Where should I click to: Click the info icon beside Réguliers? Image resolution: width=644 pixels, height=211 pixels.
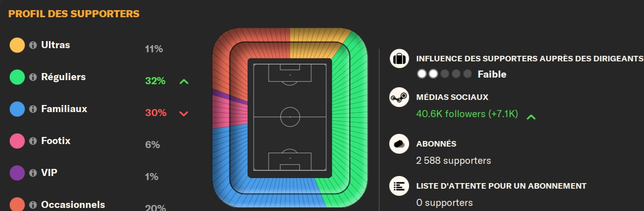(33, 77)
